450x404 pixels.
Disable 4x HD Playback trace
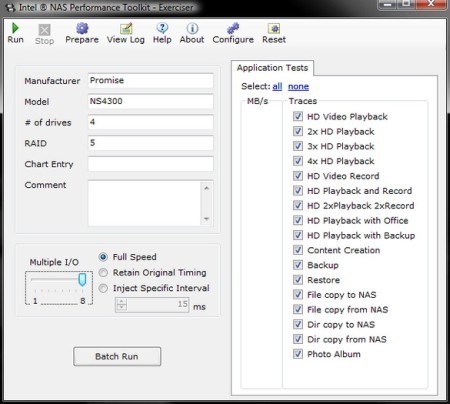[x=298, y=161]
